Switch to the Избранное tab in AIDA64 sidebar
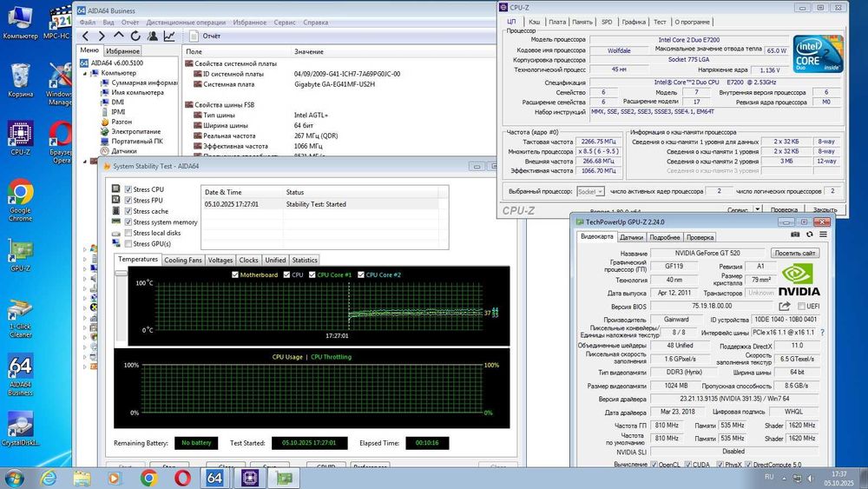Viewport: 868px width, 489px height. click(x=122, y=51)
